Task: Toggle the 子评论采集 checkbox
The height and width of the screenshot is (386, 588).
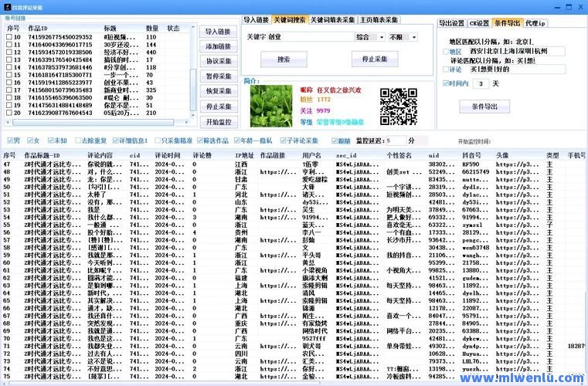Action: click(x=283, y=141)
